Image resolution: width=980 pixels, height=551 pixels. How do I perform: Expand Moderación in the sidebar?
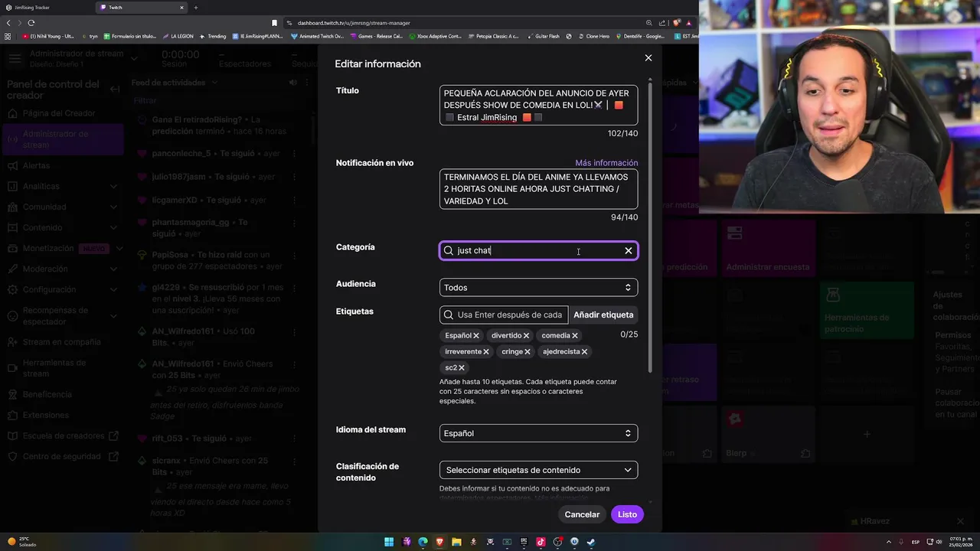[x=114, y=269]
